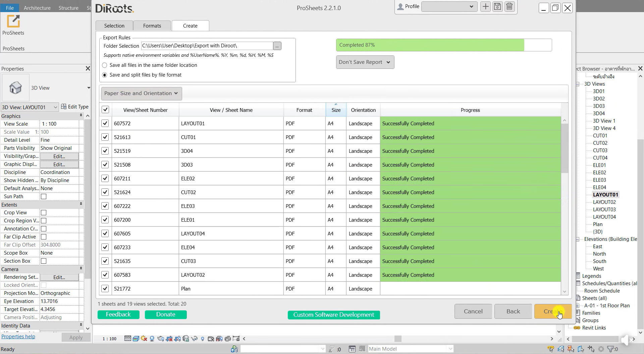Image resolution: width=644 pixels, height=354 pixels.
Task: Choose Save all files in same folder
Action: tap(105, 65)
